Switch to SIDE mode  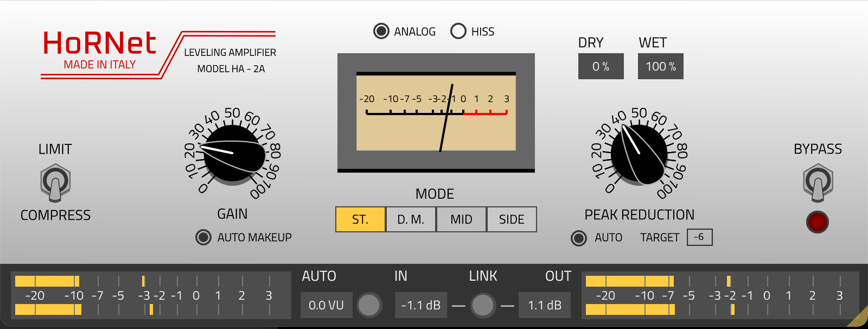point(512,219)
